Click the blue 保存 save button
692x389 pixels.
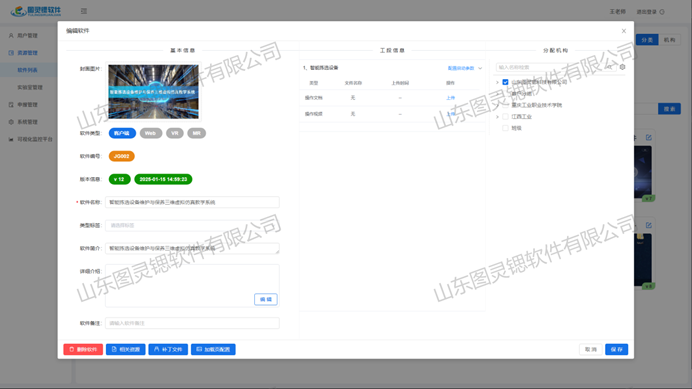(617, 349)
